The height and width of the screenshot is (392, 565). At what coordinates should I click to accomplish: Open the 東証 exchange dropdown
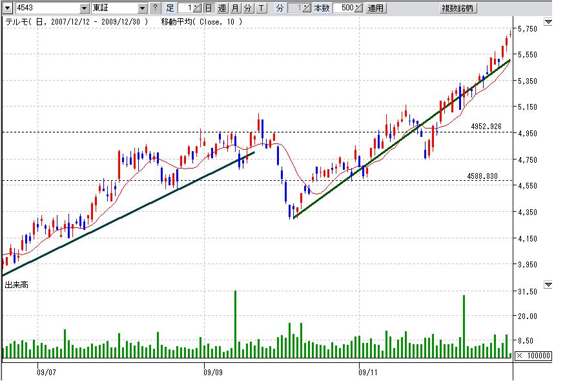click(x=143, y=8)
